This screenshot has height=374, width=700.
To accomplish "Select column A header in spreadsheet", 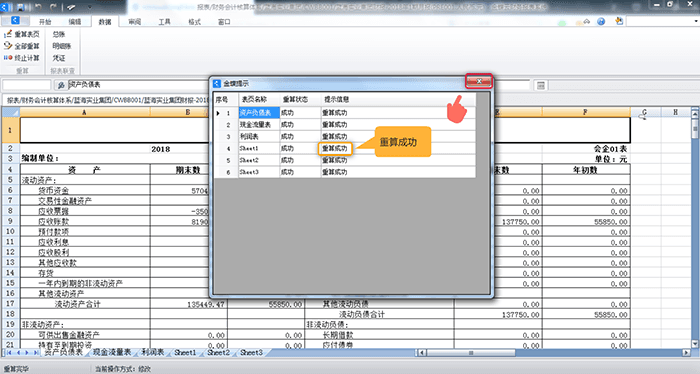I will 84,112.
